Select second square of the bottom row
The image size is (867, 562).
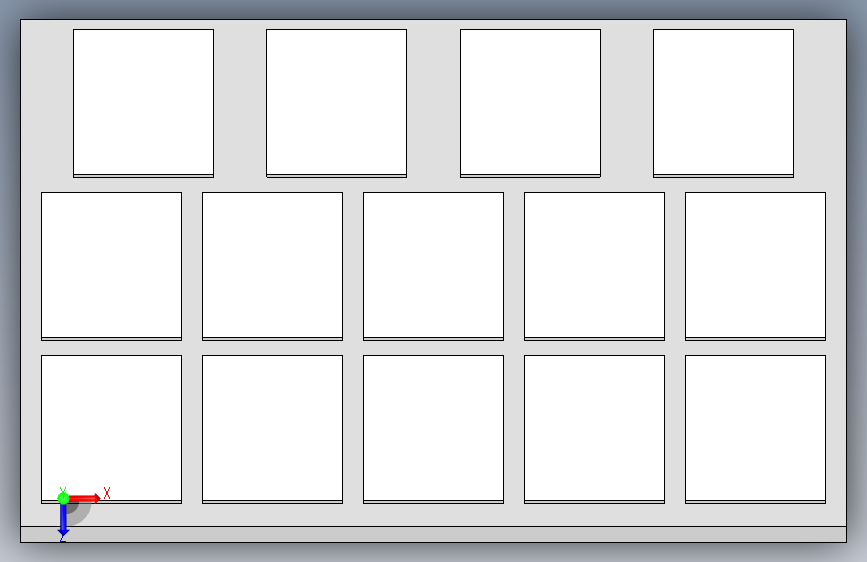(273, 429)
